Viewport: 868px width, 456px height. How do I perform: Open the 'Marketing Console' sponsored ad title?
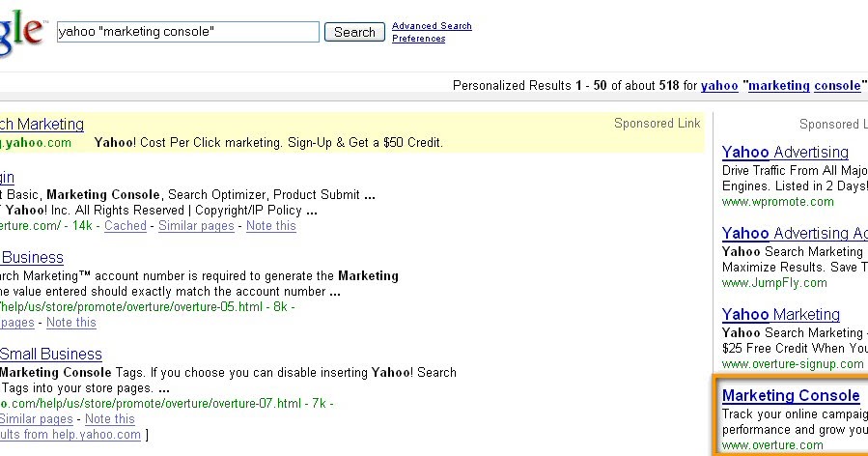click(x=791, y=395)
